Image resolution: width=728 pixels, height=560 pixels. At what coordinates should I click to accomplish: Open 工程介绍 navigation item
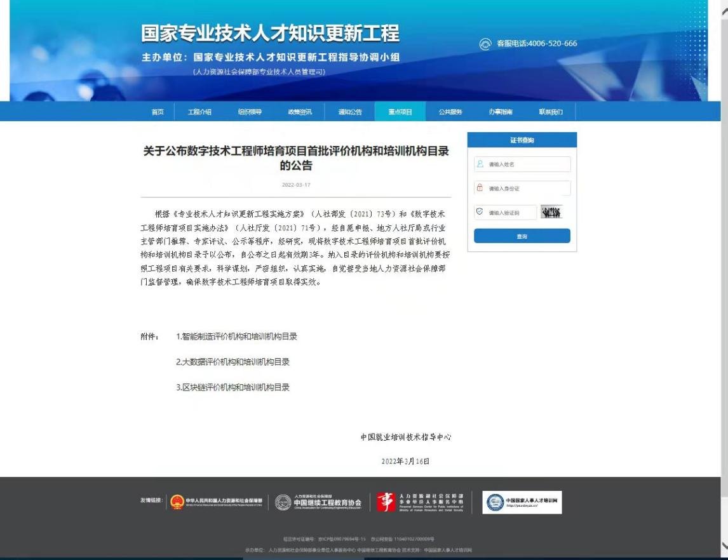(199, 112)
